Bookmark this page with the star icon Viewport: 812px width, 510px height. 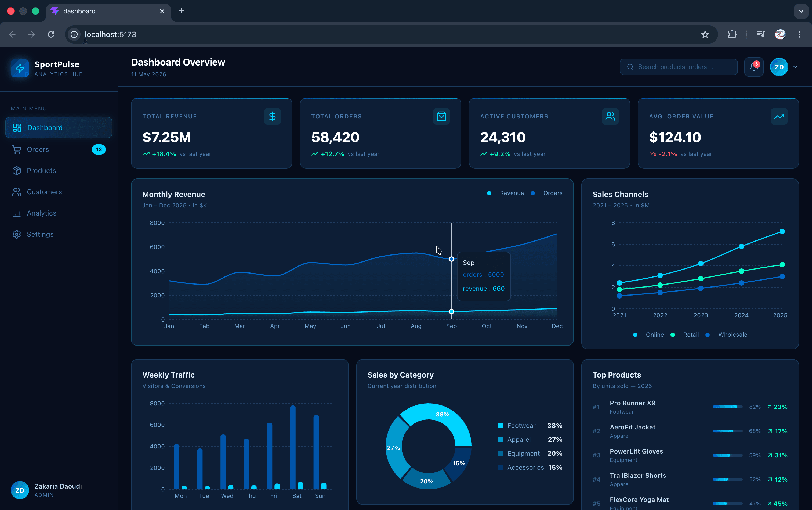tap(705, 34)
